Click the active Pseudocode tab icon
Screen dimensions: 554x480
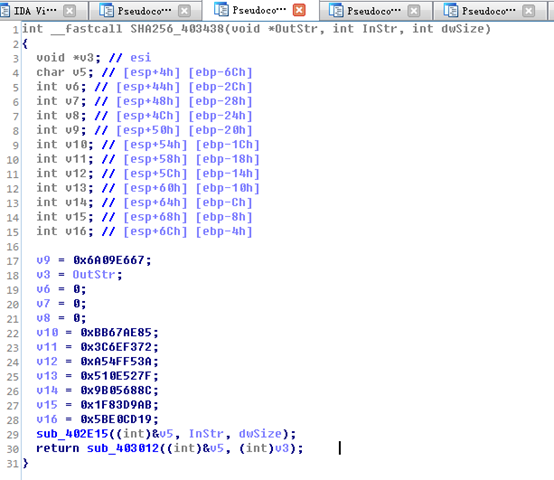click(221, 10)
